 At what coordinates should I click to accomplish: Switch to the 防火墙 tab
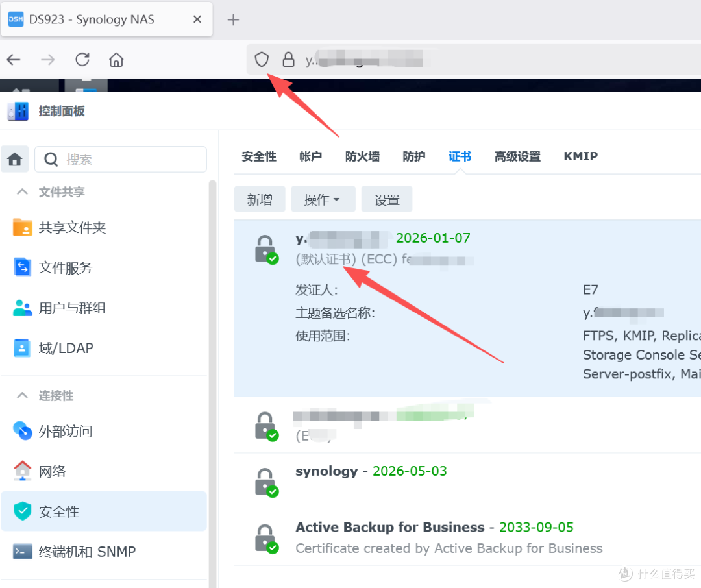pyautogui.click(x=362, y=156)
